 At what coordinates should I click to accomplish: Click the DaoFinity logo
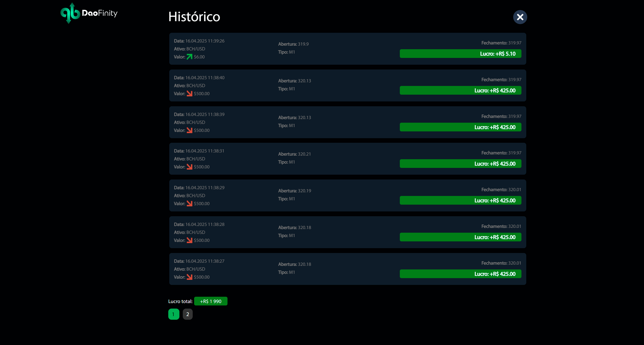[89, 13]
